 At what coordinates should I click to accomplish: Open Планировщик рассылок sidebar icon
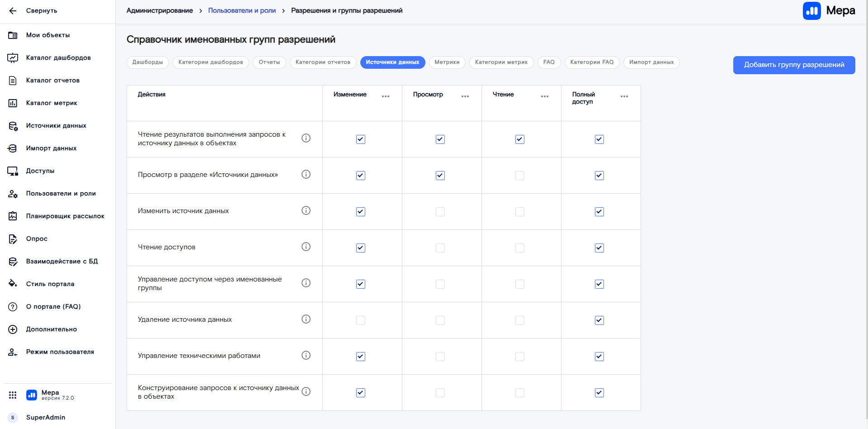[x=13, y=216]
